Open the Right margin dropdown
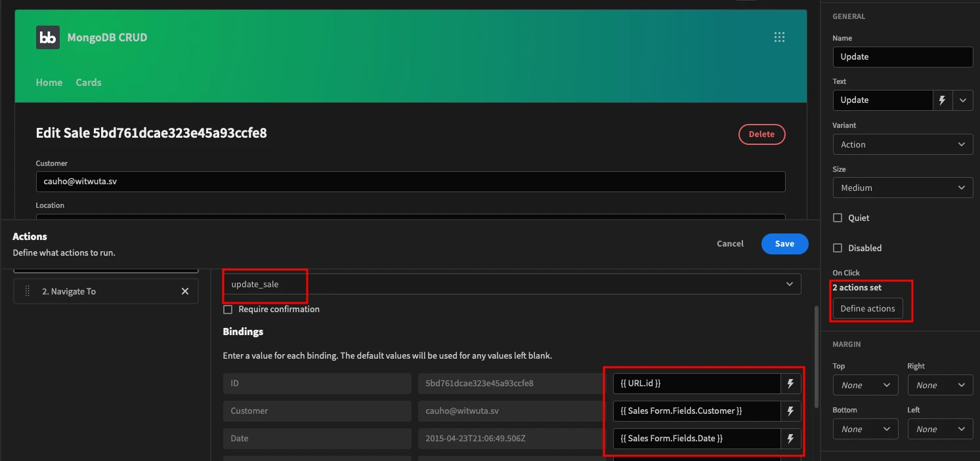 pyautogui.click(x=940, y=385)
